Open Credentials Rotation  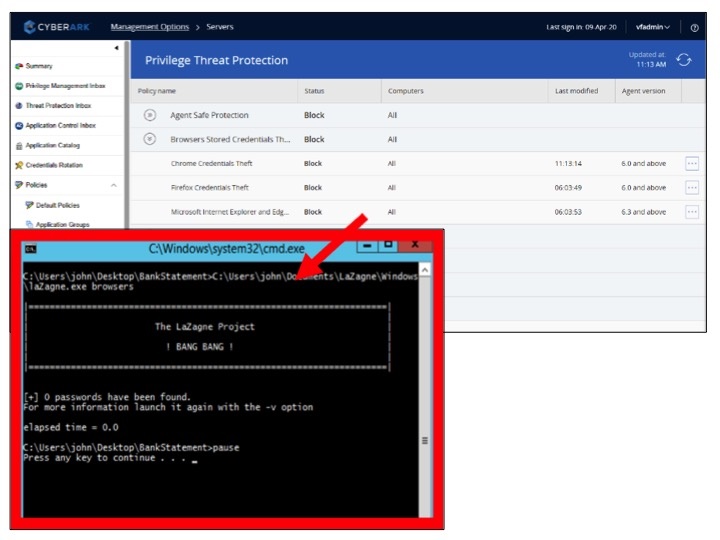tap(54, 165)
